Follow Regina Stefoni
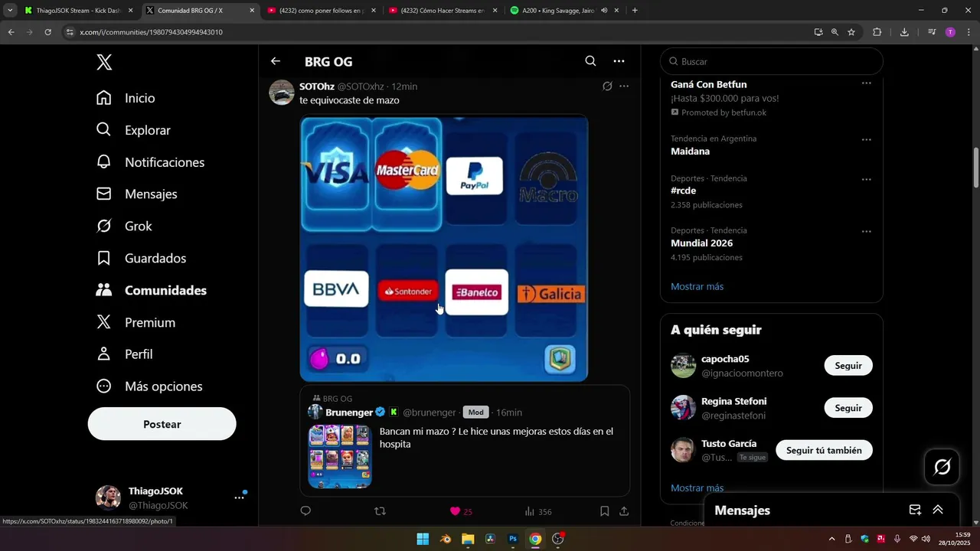980x551 pixels. [848, 408]
